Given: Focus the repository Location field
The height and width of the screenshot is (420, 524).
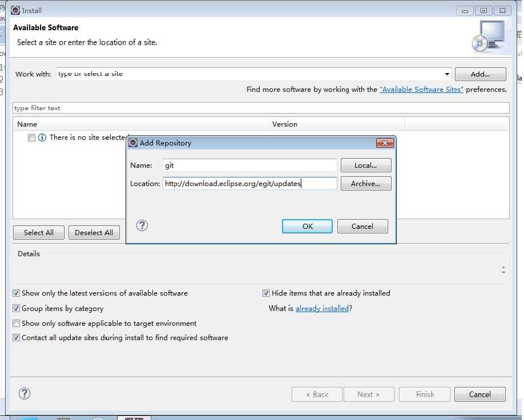Looking at the screenshot, I should pos(250,183).
